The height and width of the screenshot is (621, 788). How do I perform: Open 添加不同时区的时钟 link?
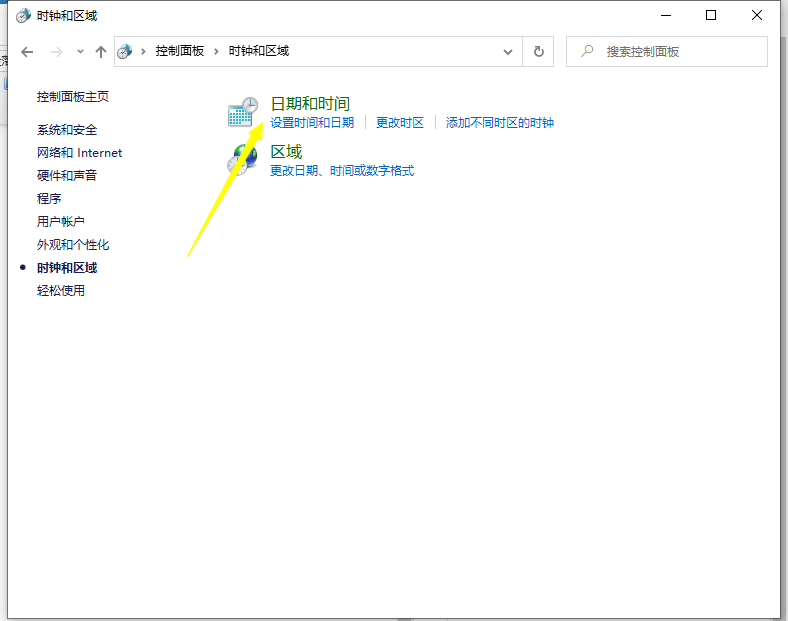tap(499, 123)
